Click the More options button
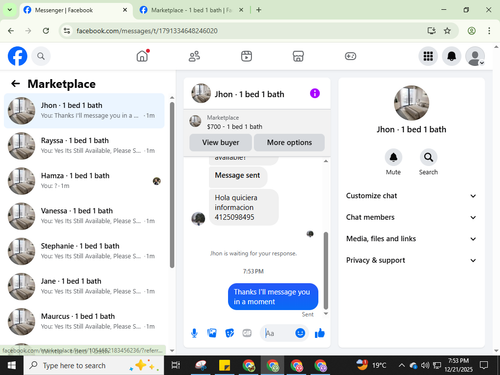This screenshot has width=500, height=375. click(289, 143)
